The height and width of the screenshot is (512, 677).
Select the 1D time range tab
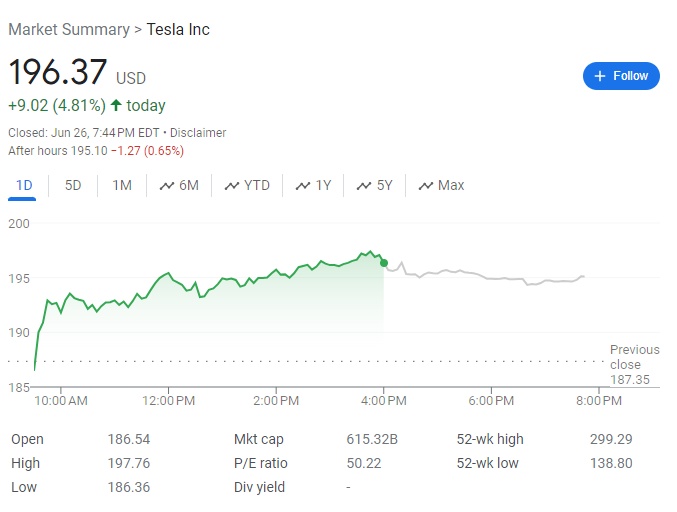25,185
